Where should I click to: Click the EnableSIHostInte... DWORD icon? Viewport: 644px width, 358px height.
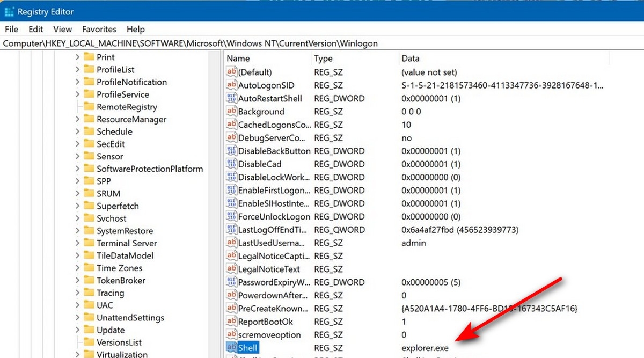232,203
